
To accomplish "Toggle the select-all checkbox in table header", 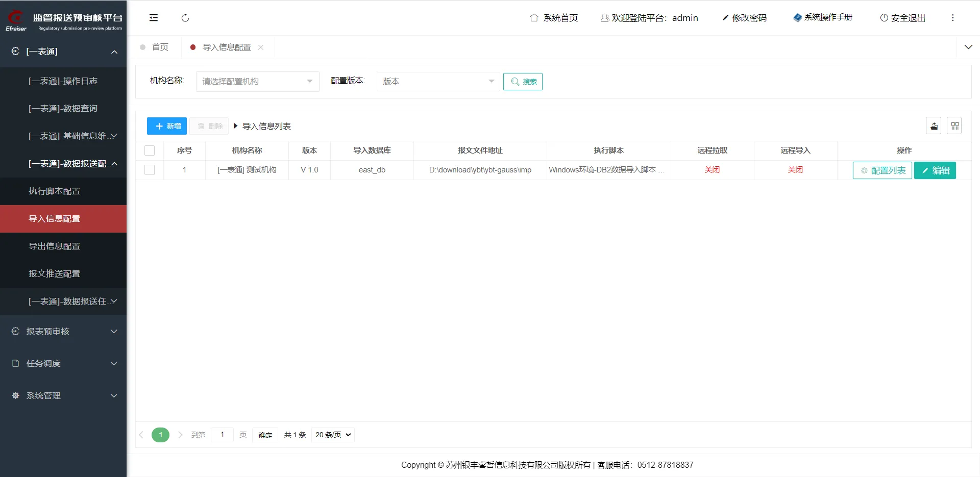I will tap(150, 150).
